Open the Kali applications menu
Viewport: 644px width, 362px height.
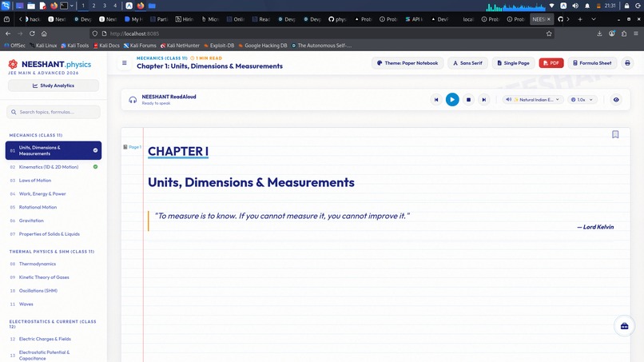pyautogui.click(x=6, y=6)
